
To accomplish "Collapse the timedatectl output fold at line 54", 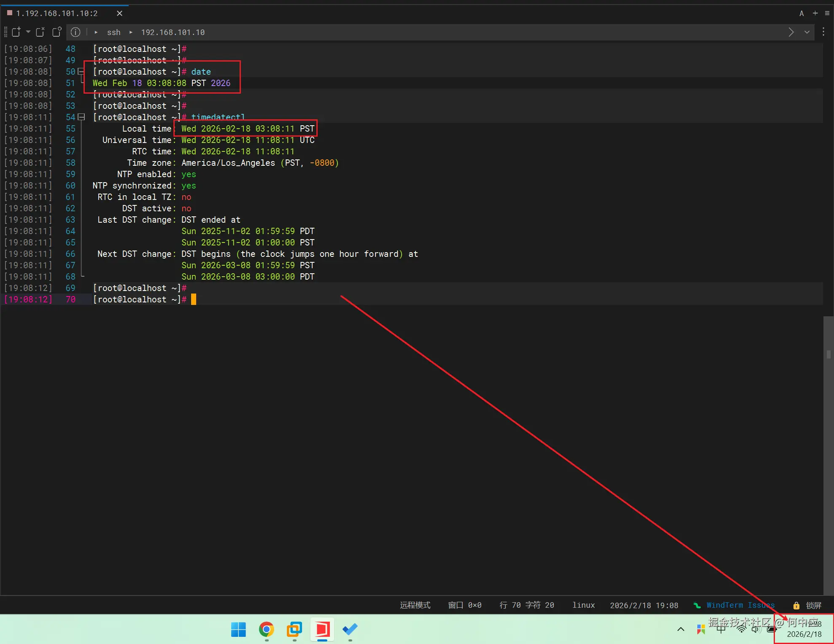I will tap(81, 117).
